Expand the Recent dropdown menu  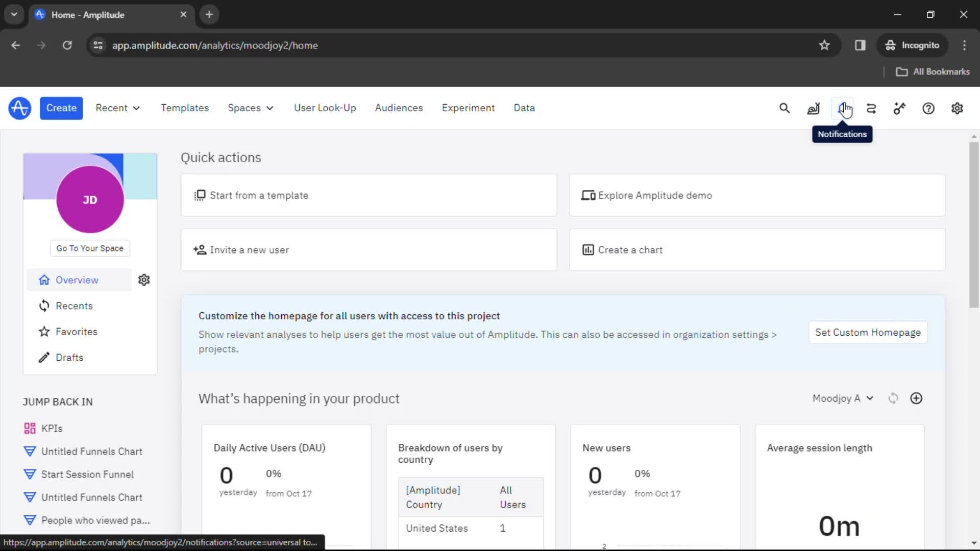tap(117, 108)
